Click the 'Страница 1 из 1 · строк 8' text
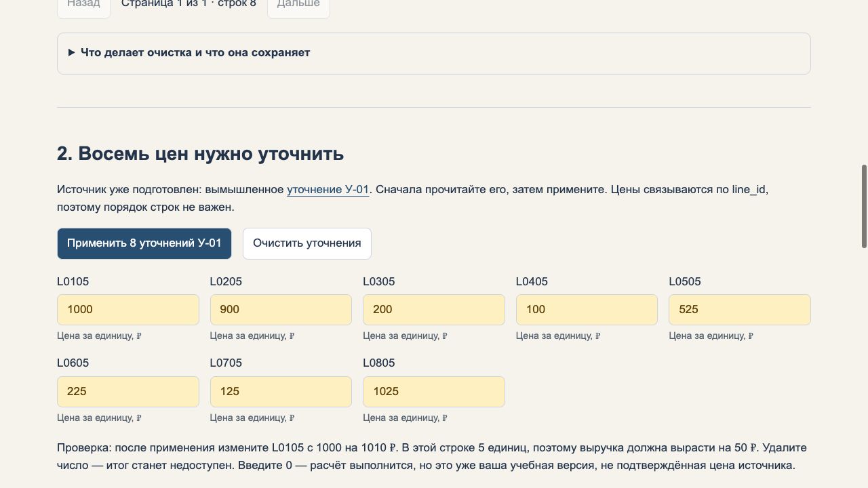This screenshot has height=488, width=868. click(x=189, y=5)
